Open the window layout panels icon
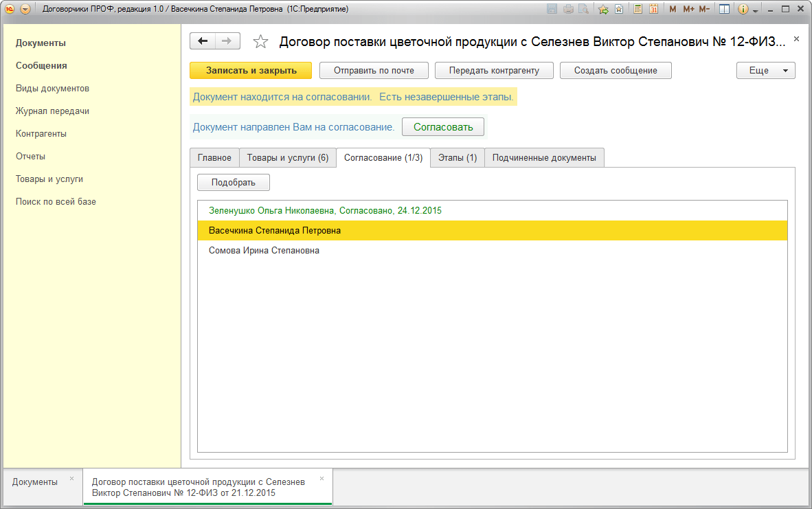The height and width of the screenshot is (509, 812). tap(724, 9)
